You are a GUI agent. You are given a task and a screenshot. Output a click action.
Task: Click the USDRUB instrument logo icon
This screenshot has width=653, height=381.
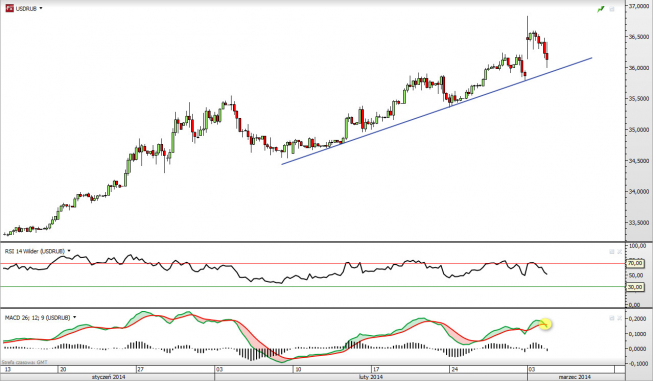coord(9,8)
